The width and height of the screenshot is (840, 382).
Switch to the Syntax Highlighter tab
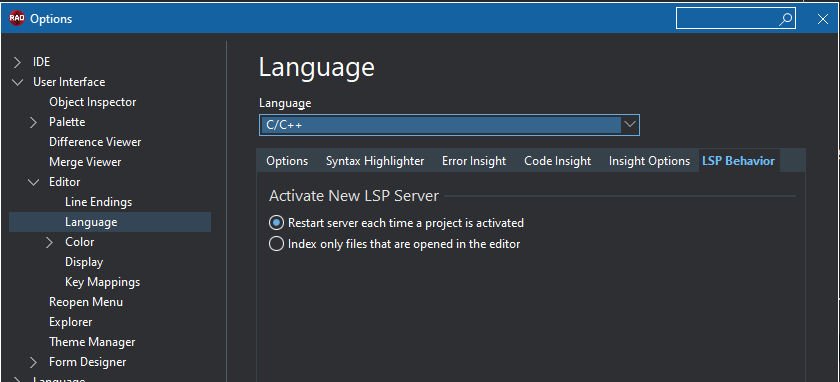point(375,161)
